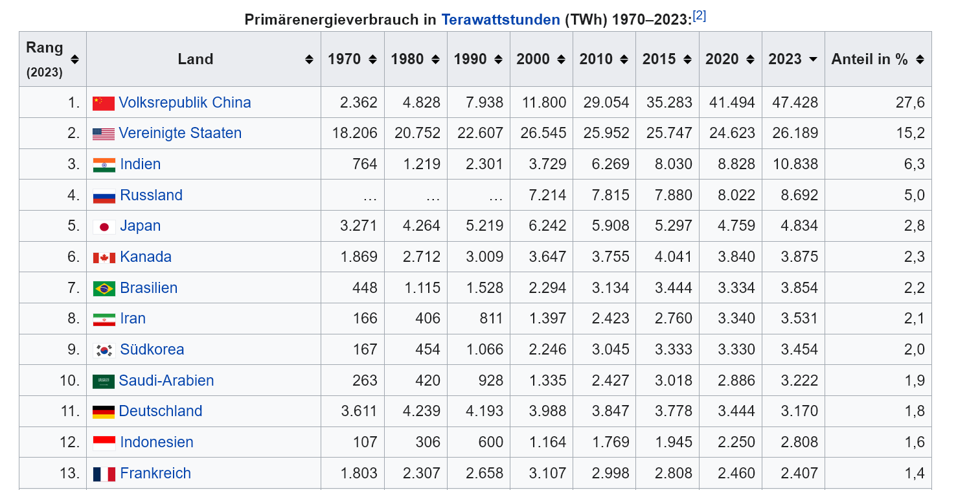
Task: Sort table by Rang column arrows
Action: point(74,59)
